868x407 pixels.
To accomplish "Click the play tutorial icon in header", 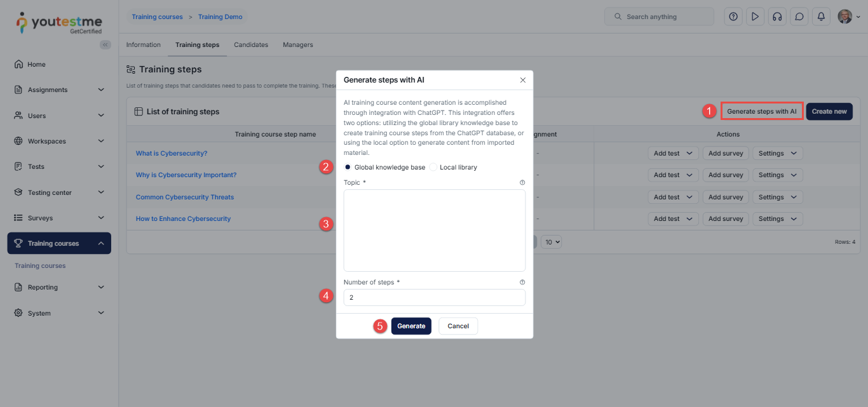I will (755, 17).
